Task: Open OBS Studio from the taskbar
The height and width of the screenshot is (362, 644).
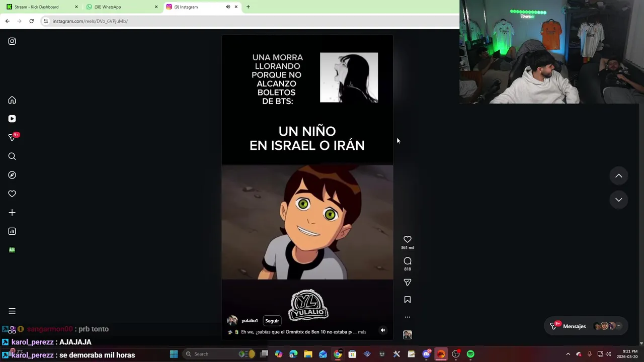Action: (456, 354)
